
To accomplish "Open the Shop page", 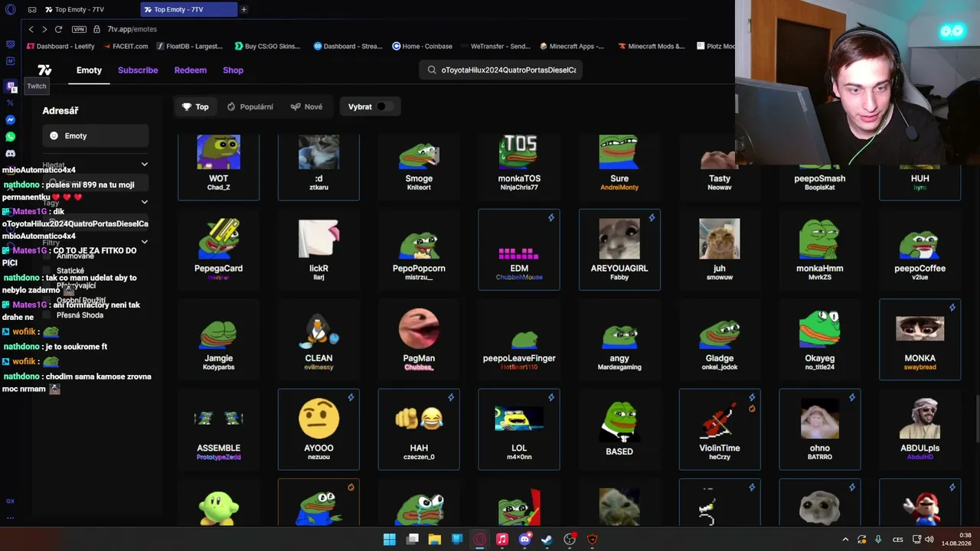I will point(233,70).
